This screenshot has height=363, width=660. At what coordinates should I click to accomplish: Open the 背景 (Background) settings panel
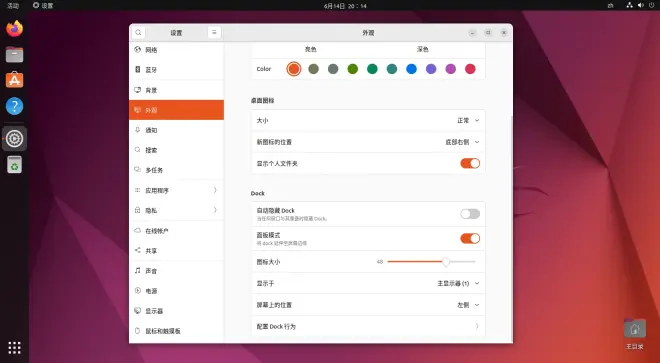176,90
